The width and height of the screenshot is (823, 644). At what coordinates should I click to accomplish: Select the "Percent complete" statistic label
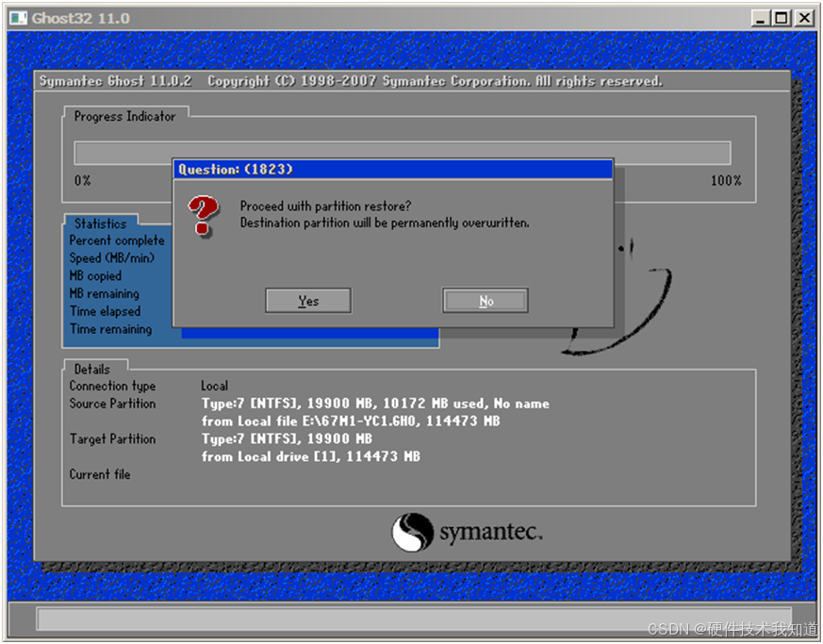coord(117,240)
